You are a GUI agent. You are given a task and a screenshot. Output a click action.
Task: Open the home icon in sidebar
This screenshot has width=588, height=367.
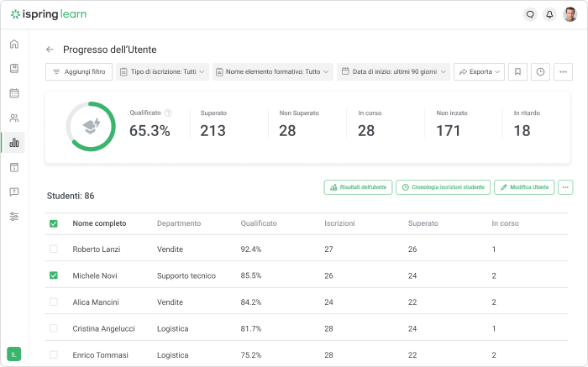14,45
